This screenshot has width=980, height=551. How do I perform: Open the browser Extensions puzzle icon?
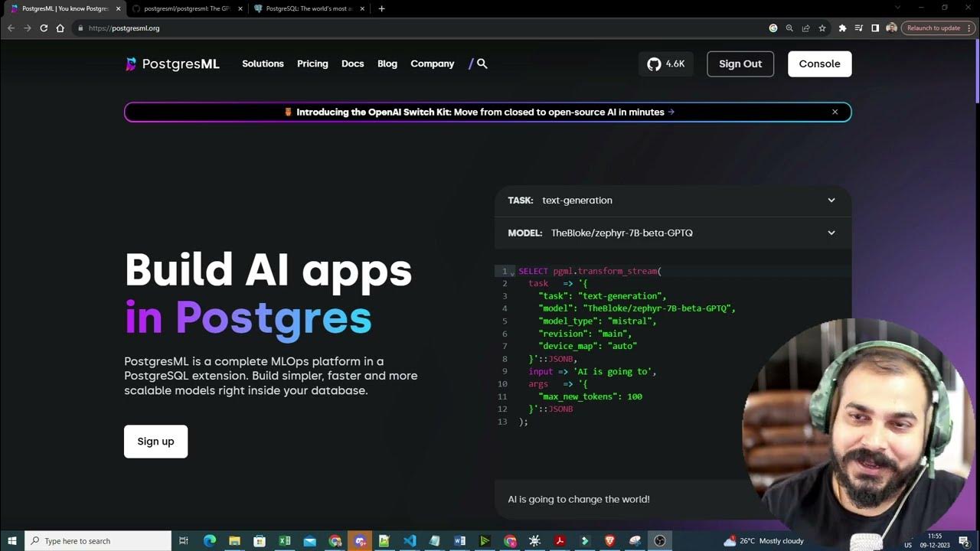click(842, 28)
